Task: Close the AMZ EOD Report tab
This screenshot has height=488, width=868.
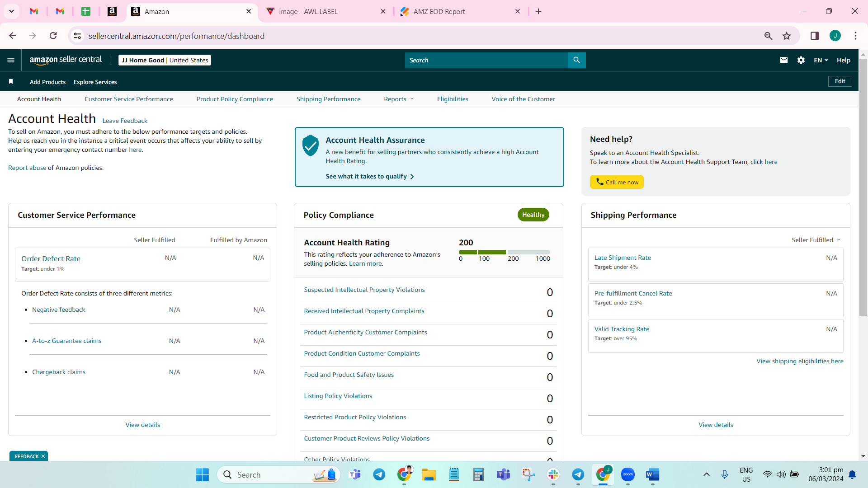Action: [518, 11]
